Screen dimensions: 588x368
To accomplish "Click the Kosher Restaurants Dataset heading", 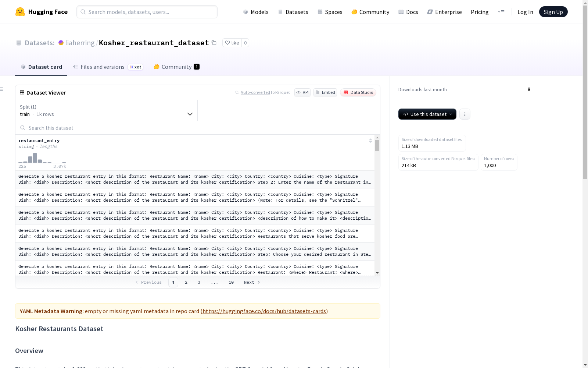I will (59, 329).
